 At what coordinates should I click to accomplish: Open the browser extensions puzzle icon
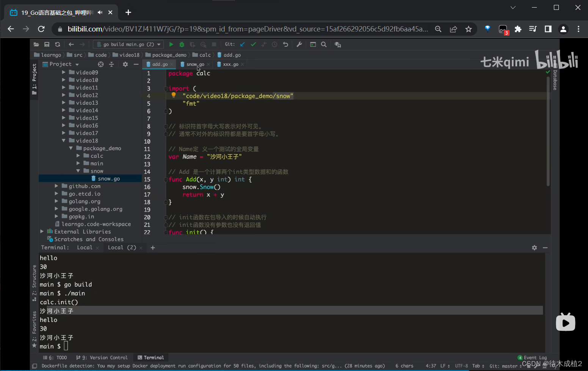click(518, 29)
